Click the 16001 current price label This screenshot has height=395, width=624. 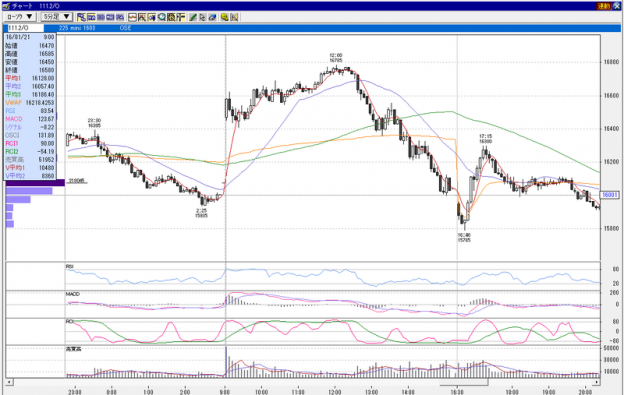(x=609, y=195)
